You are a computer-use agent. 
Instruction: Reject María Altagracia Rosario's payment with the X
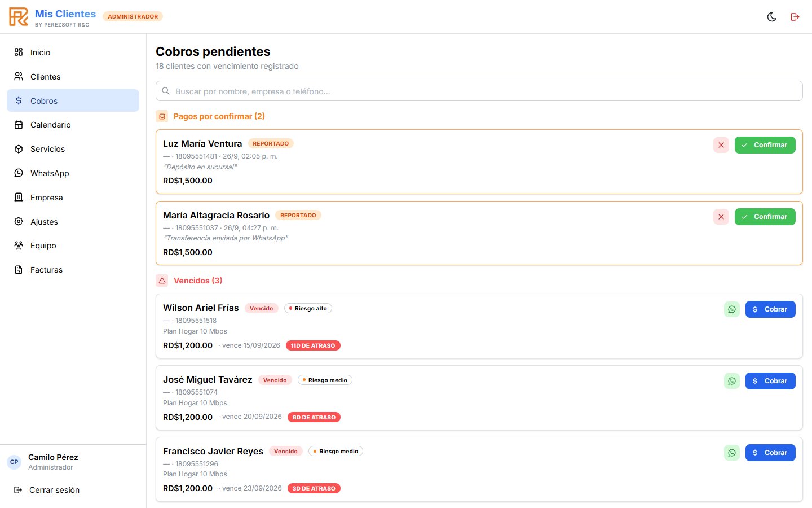coord(721,217)
